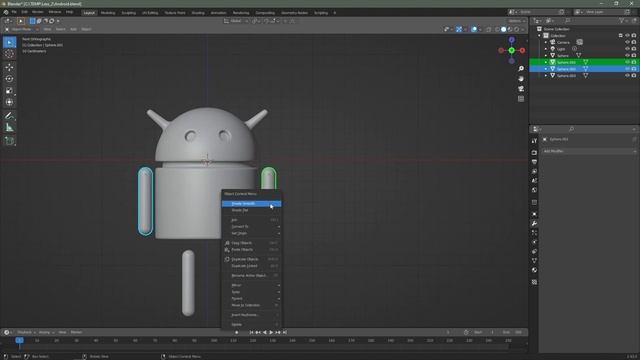Viewport: 640px width, 360px height.
Task: Click the current frame marker in timeline
Action: 19,340
